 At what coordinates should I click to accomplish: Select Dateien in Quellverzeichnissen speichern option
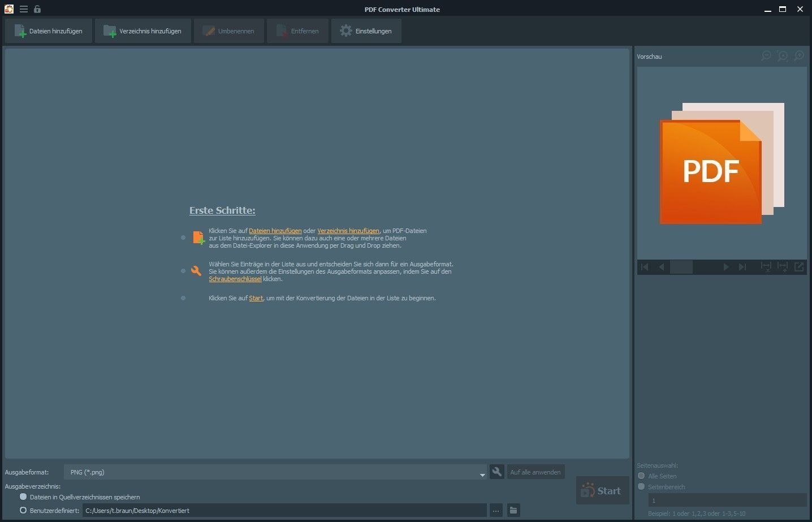[x=23, y=497]
